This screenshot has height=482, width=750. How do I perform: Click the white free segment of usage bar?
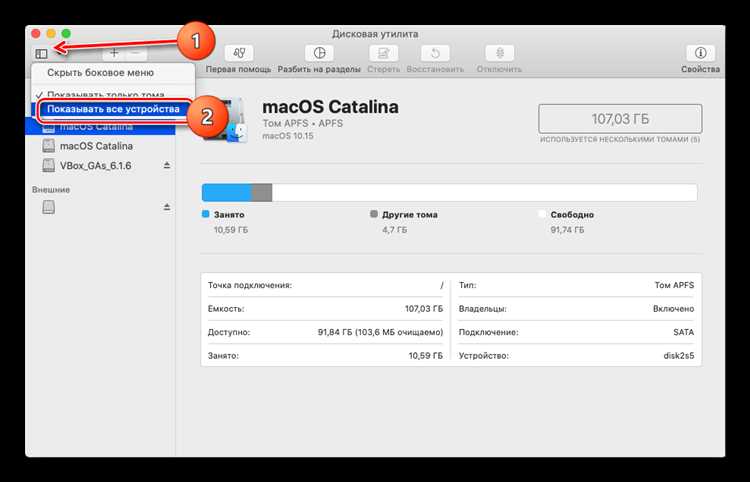point(485,193)
